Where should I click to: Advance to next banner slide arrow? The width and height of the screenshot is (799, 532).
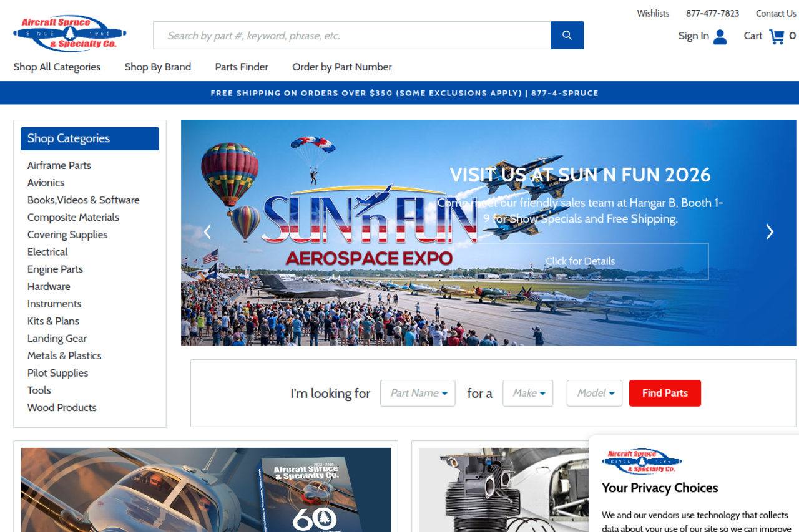(770, 232)
